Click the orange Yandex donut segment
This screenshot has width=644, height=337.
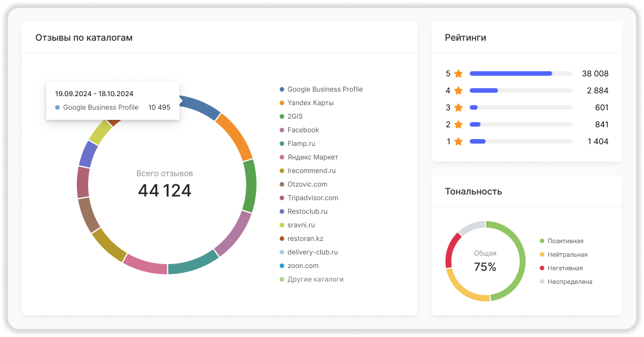pos(235,136)
